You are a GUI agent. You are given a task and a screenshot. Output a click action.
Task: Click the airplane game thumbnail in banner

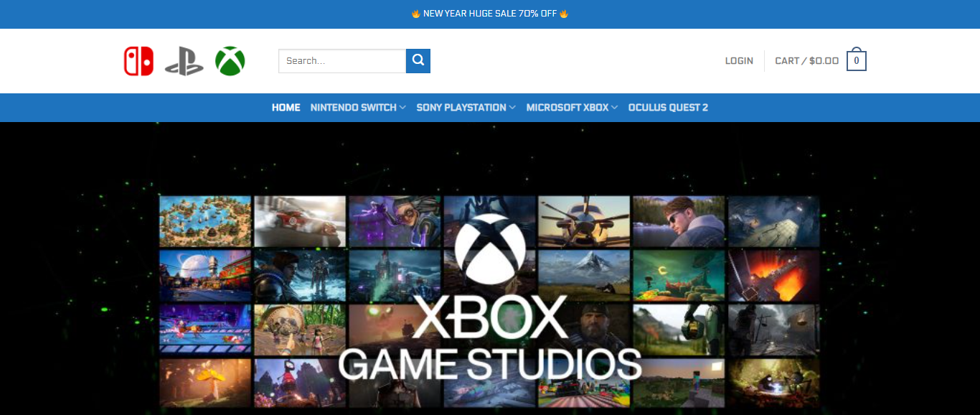584,220
